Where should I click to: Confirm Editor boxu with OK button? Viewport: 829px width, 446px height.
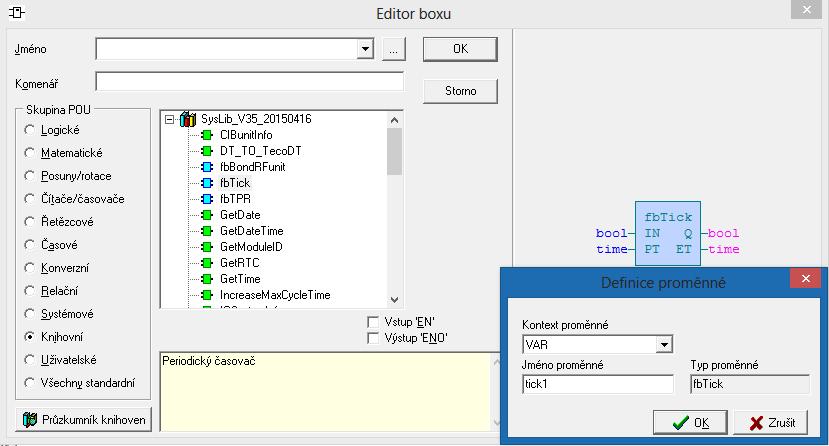coord(460,49)
